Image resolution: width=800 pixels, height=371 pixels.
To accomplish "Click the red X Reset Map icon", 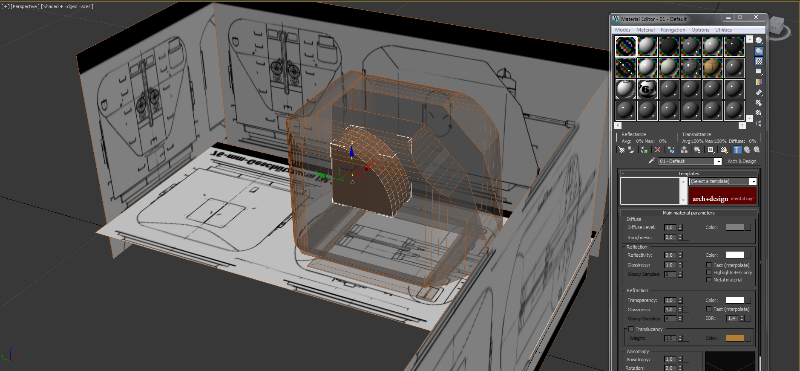I will [x=658, y=150].
